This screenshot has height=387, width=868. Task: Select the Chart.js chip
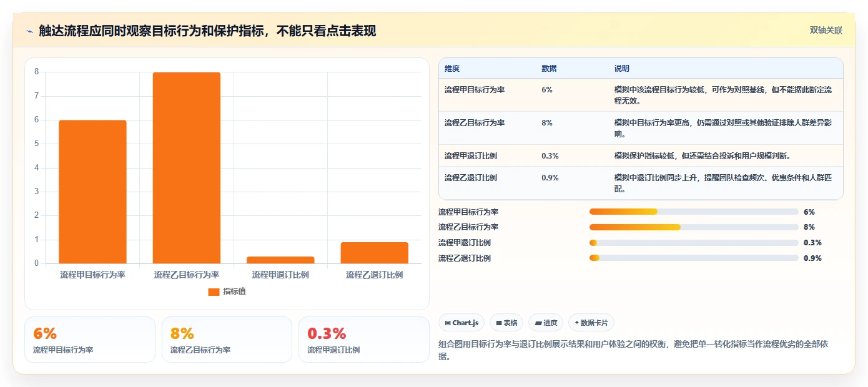[461, 323]
